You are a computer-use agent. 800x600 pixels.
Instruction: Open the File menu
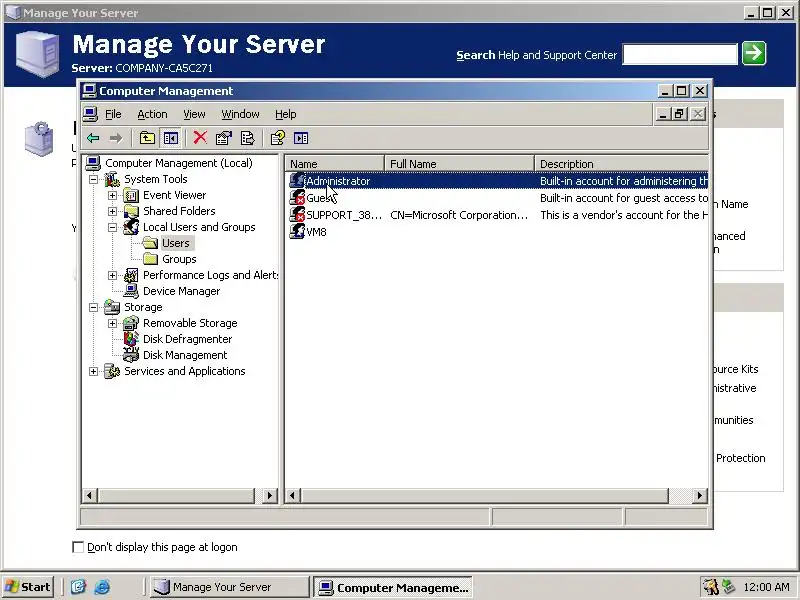coord(113,114)
